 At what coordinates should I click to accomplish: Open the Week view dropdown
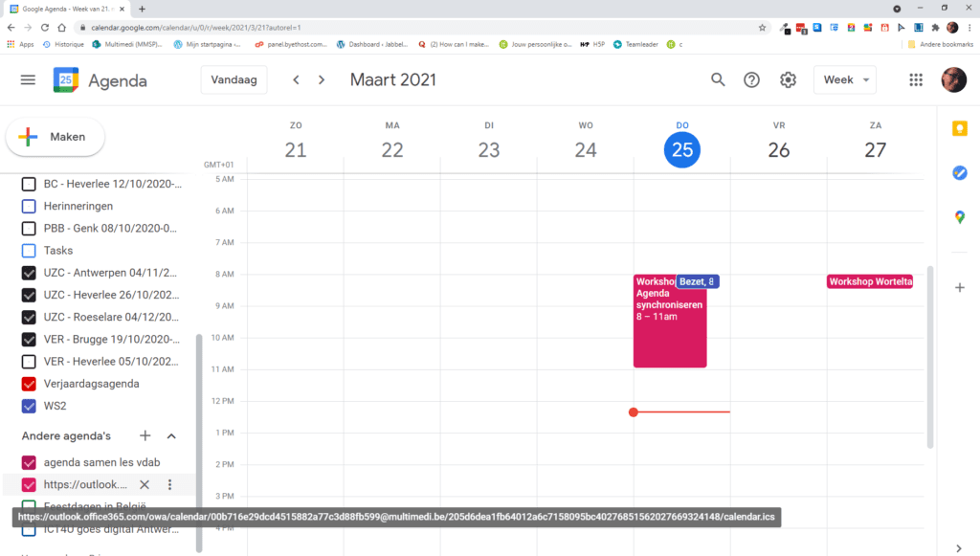845,80
